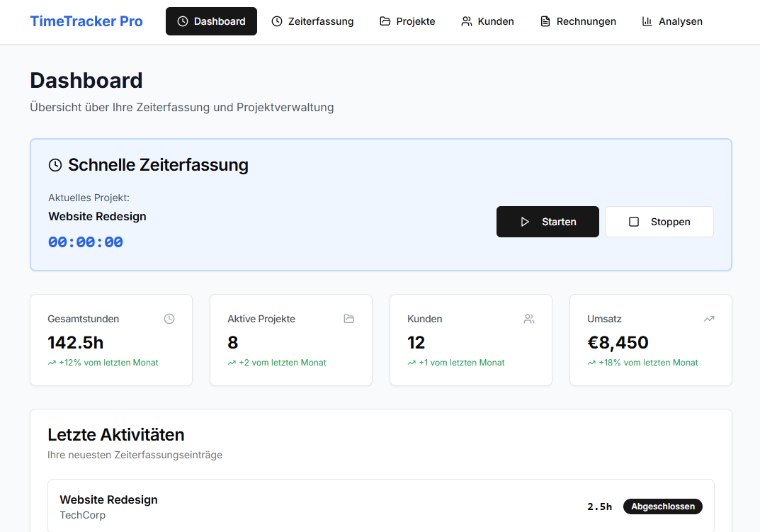Click the +12% vom letzten Monat text

(108, 363)
